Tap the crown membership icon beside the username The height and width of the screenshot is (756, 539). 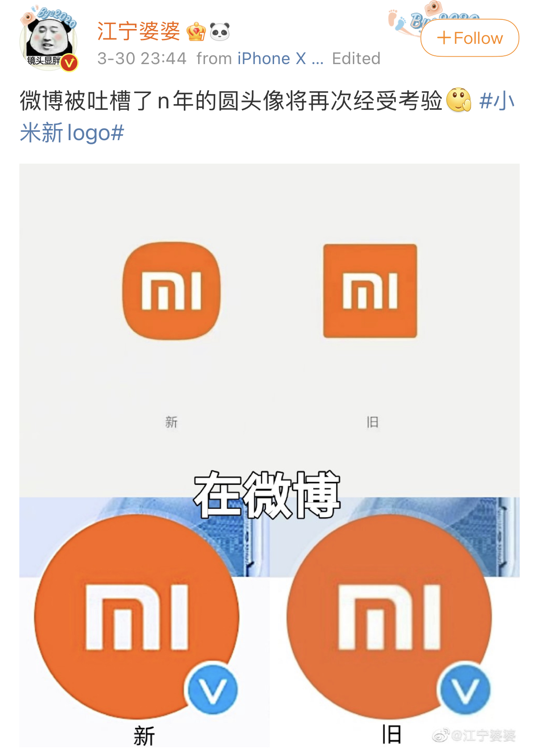point(196,32)
